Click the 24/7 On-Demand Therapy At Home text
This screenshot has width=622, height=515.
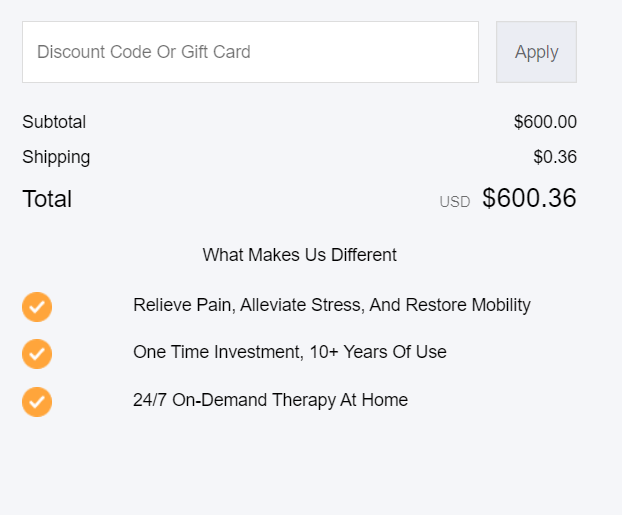271,400
